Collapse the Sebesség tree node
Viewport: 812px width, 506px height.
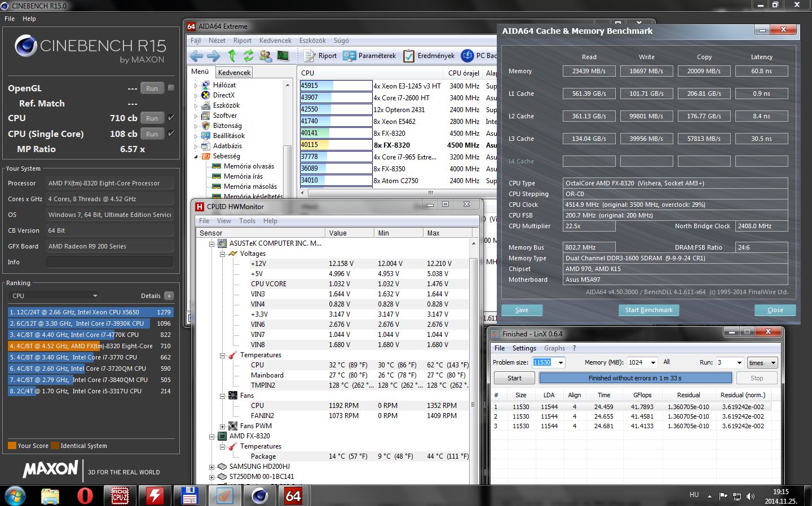click(x=196, y=156)
